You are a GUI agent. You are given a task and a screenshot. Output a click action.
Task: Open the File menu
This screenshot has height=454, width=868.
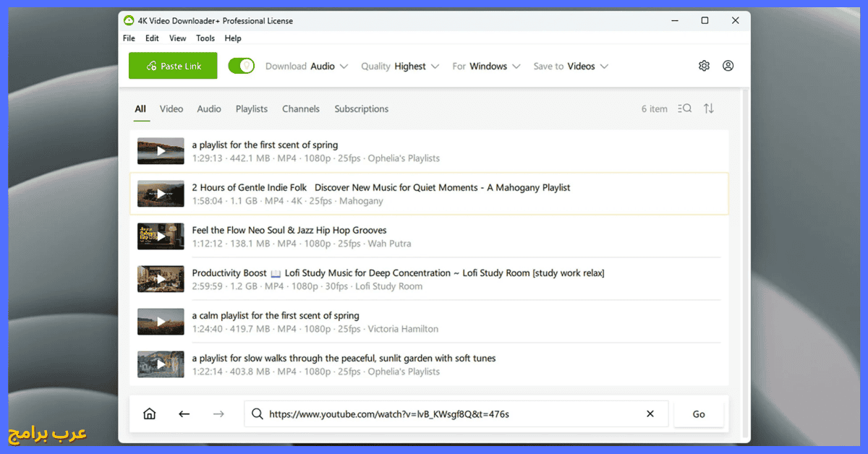[129, 38]
